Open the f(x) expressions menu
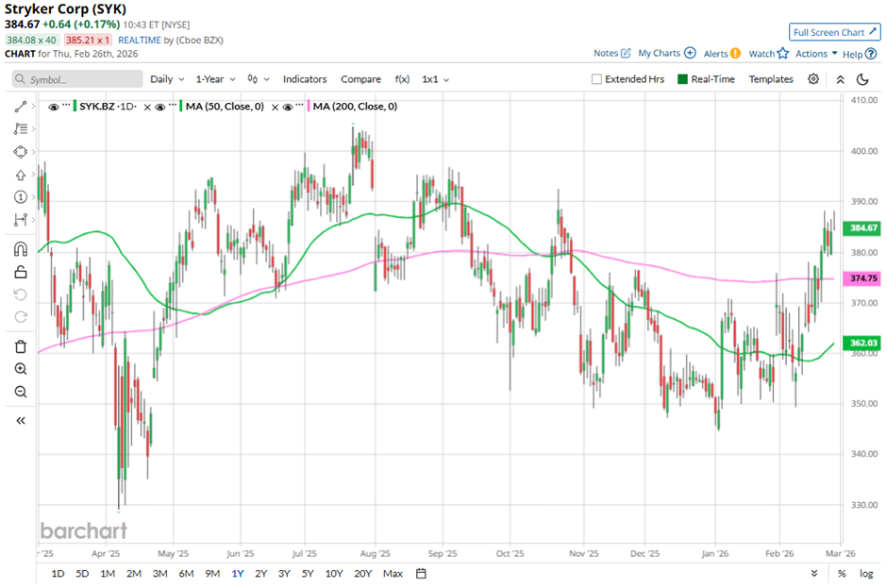The width and height of the screenshot is (887, 588). click(402, 79)
